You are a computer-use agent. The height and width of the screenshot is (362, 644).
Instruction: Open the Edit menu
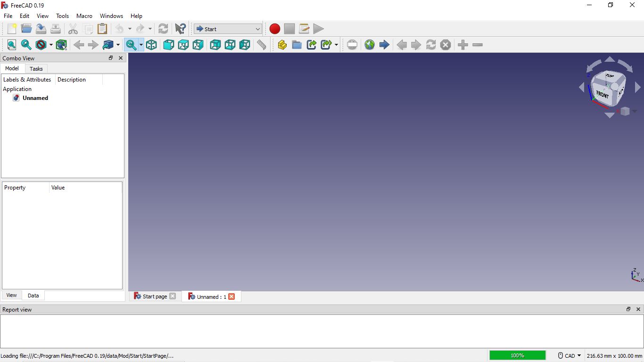pyautogui.click(x=25, y=16)
